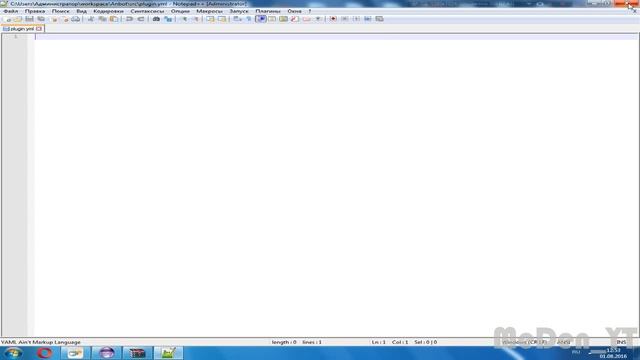
Task: Create a new file from the toolbar
Action: click(8, 19)
